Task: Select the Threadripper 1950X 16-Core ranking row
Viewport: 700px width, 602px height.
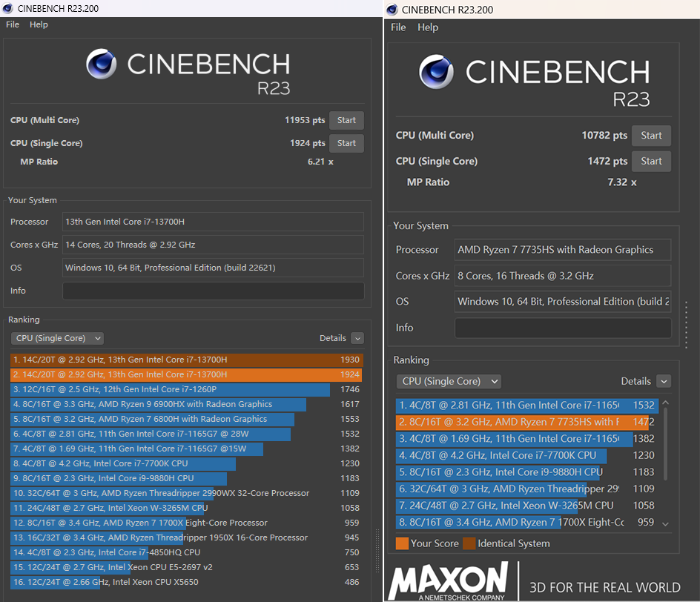Action: coord(187,537)
